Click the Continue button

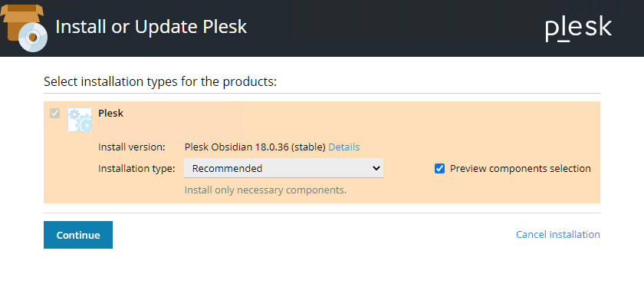point(78,235)
